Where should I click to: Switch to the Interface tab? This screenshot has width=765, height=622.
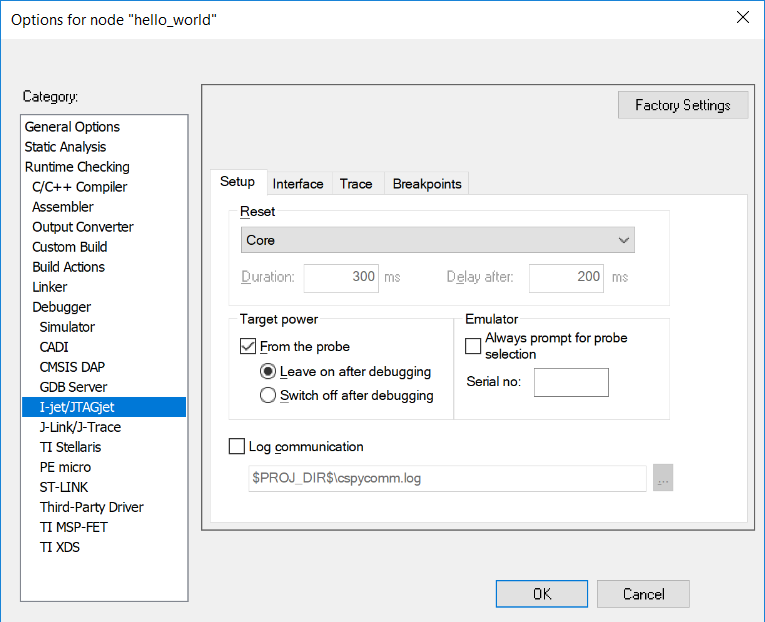298,184
